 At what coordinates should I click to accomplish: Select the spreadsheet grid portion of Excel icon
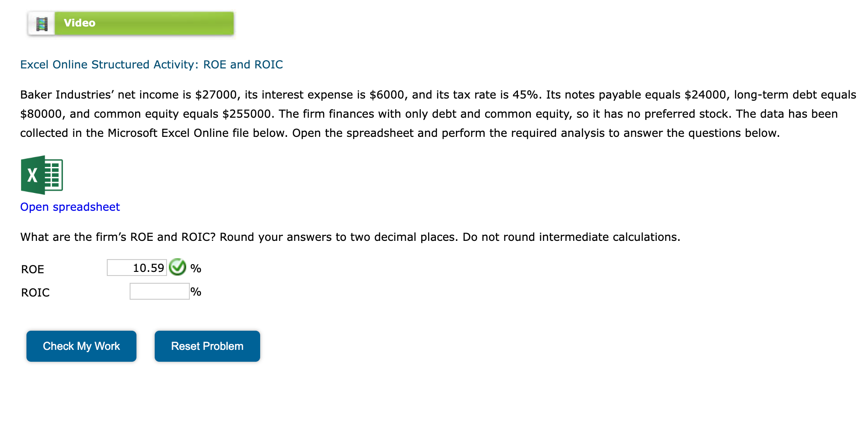pos(53,175)
